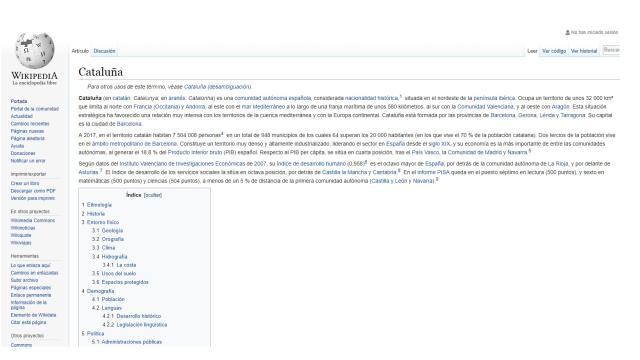Viewport: 640px width, 360px height.
Task: Open Wikiquote project link
Action: (x=21, y=235)
